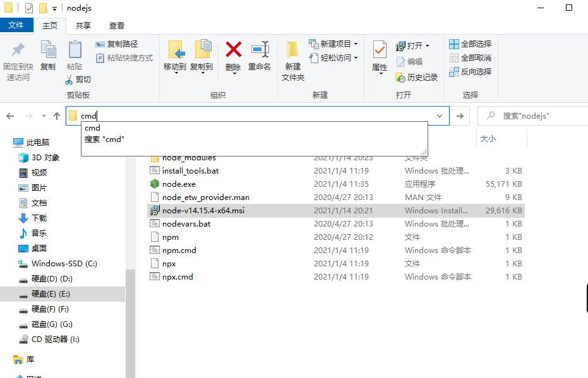Click the address bar containing cmd
Image resolution: width=588 pixels, height=378 pixels.
[257, 116]
